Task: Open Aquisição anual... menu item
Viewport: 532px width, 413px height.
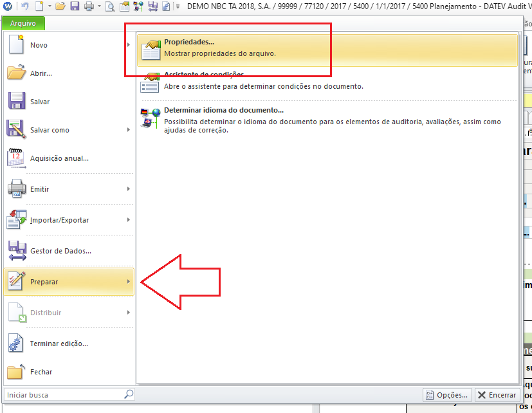Action: tap(69, 158)
